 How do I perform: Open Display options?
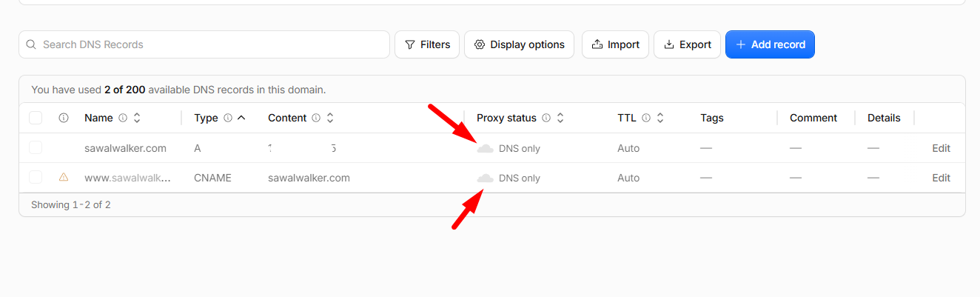pyautogui.click(x=520, y=44)
